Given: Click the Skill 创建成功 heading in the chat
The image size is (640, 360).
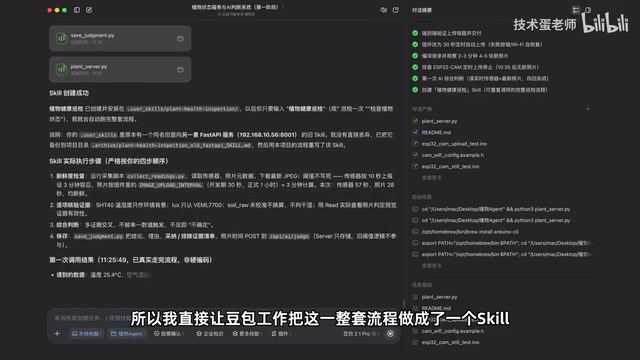Looking at the screenshot, I should tap(69, 93).
